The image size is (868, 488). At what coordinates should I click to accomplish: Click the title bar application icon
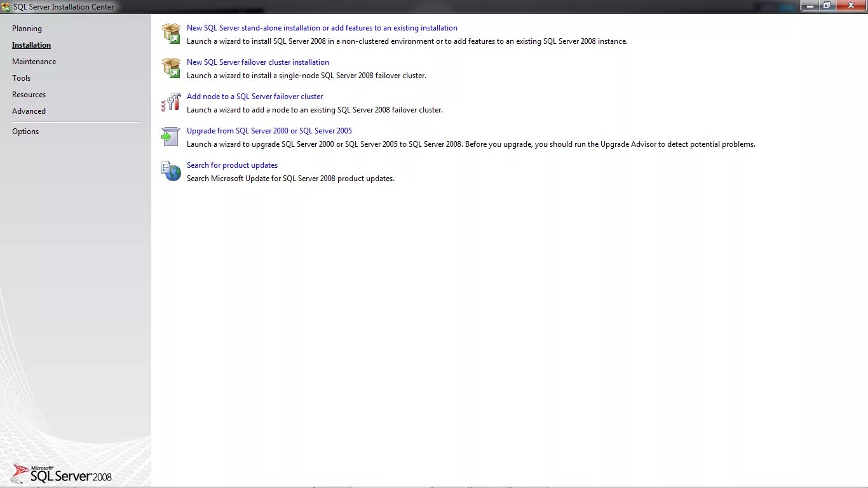click(x=6, y=6)
